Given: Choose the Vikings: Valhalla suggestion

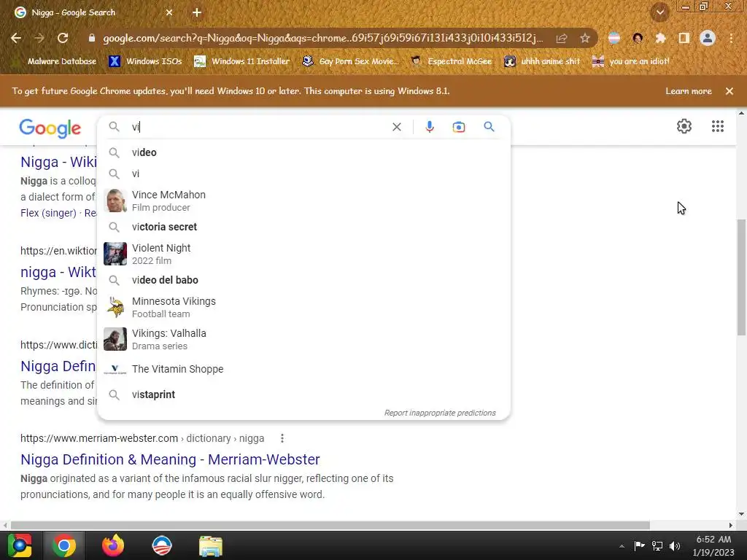Looking at the screenshot, I should point(303,339).
